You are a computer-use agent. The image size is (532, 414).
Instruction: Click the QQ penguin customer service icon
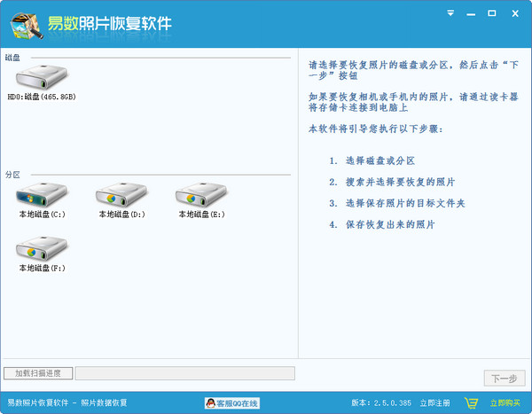pos(213,403)
